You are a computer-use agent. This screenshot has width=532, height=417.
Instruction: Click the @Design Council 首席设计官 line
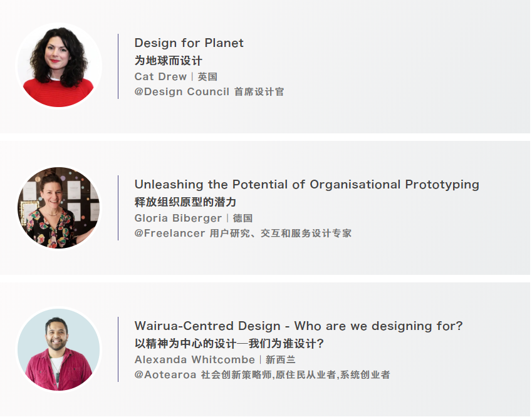[x=209, y=91]
